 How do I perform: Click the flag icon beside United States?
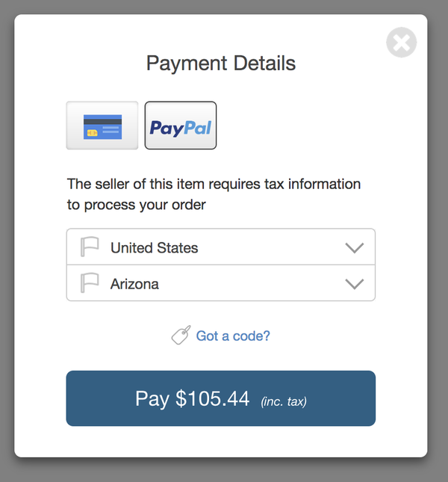[90, 247]
